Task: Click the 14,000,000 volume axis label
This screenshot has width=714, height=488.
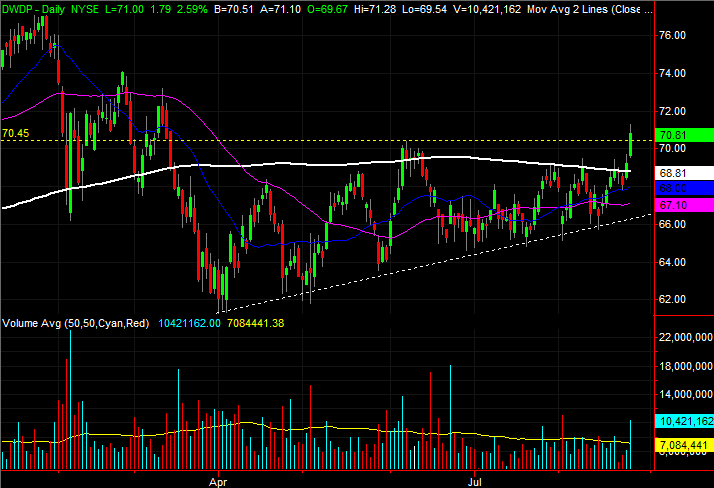Action: (685, 394)
